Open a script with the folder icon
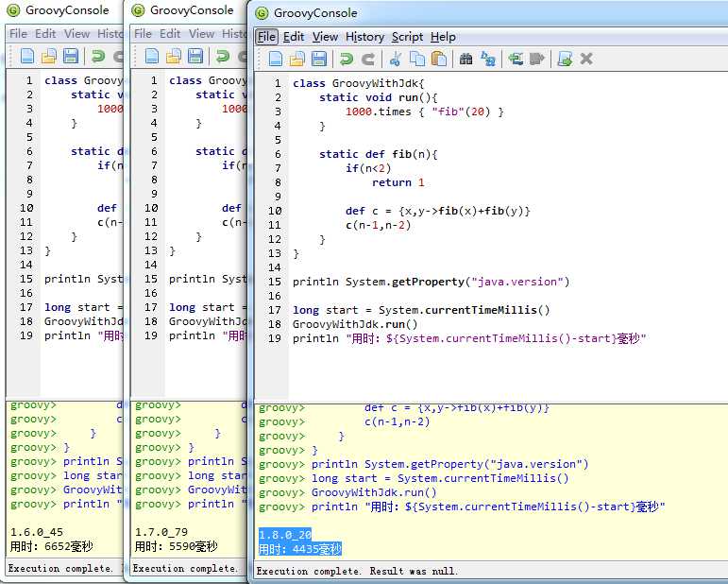This screenshot has height=584, width=728. pos(297,59)
